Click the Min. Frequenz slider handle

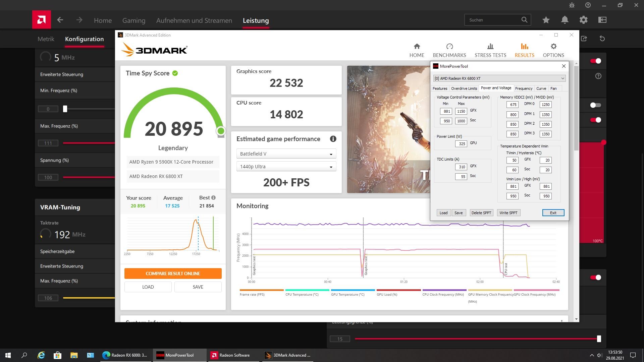tap(65, 109)
